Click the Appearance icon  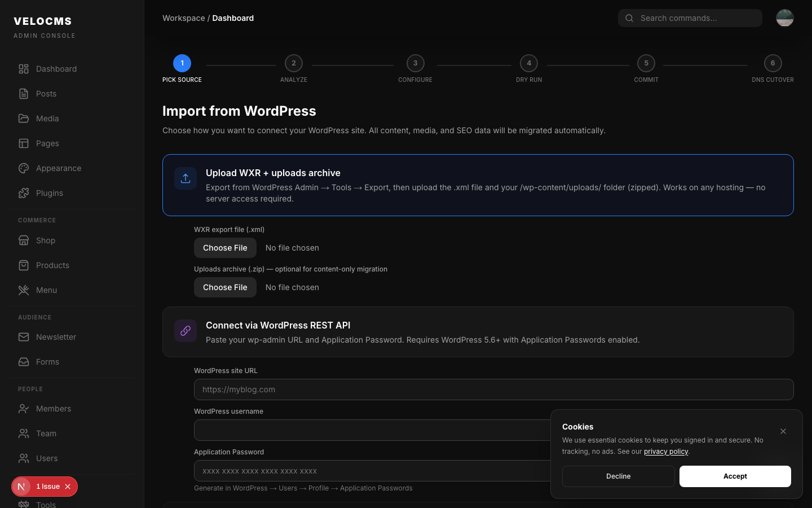(x=23, y=168)
